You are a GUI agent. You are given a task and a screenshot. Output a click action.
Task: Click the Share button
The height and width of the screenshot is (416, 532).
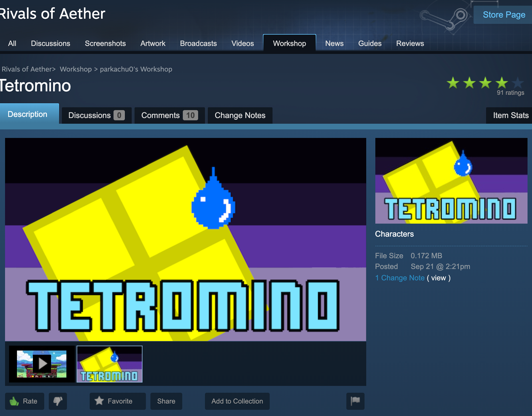tap(166, 401)
